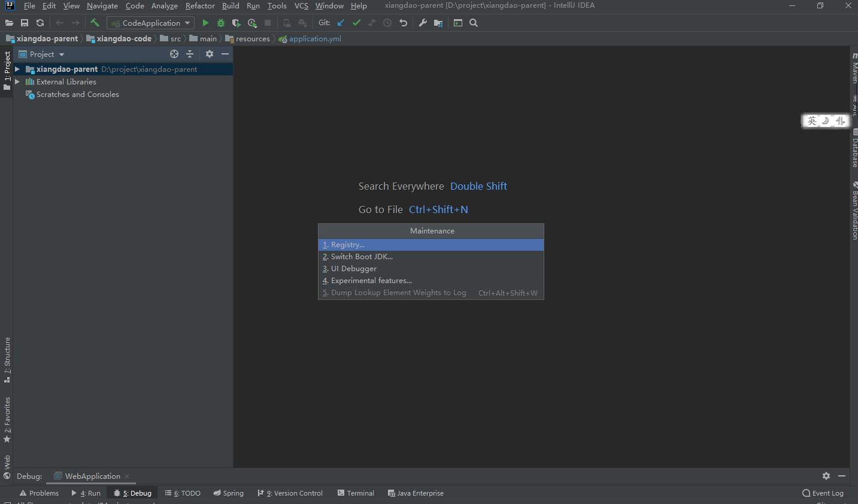This screenshot has height=504, width=858.
Task: Start debugging with the bug icon
Action: tap(221, 23)
